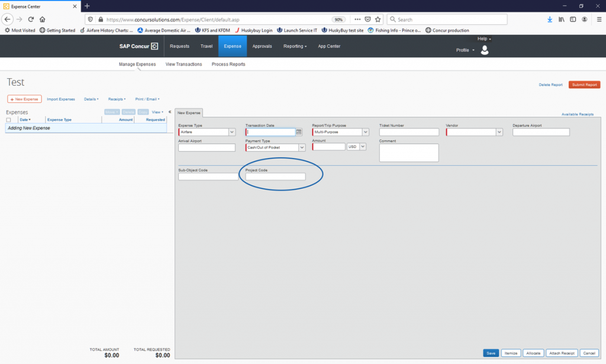Open the Transaction Date calendar picker

(299, 132)
